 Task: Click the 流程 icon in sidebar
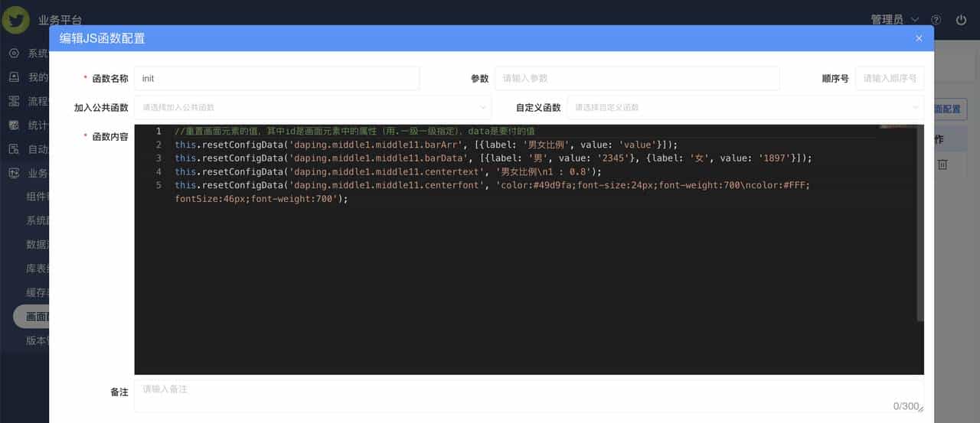[x=14, y=101]
